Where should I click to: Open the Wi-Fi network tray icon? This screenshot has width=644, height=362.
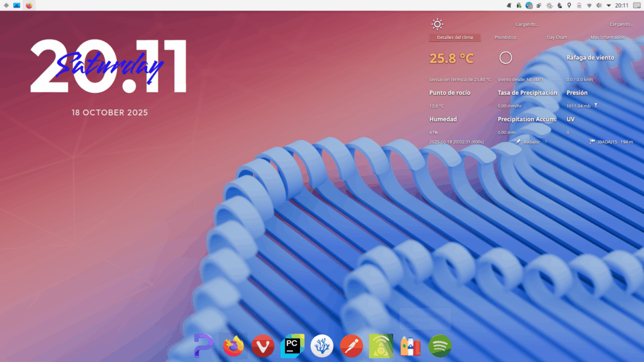pyautogui.click(x=589, y=5)
